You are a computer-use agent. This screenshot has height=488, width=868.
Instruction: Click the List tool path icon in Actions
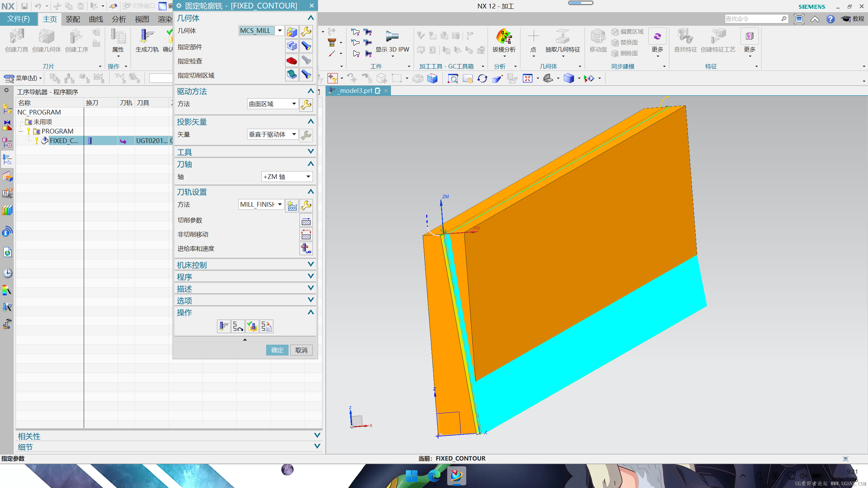[x=266, y=326]
